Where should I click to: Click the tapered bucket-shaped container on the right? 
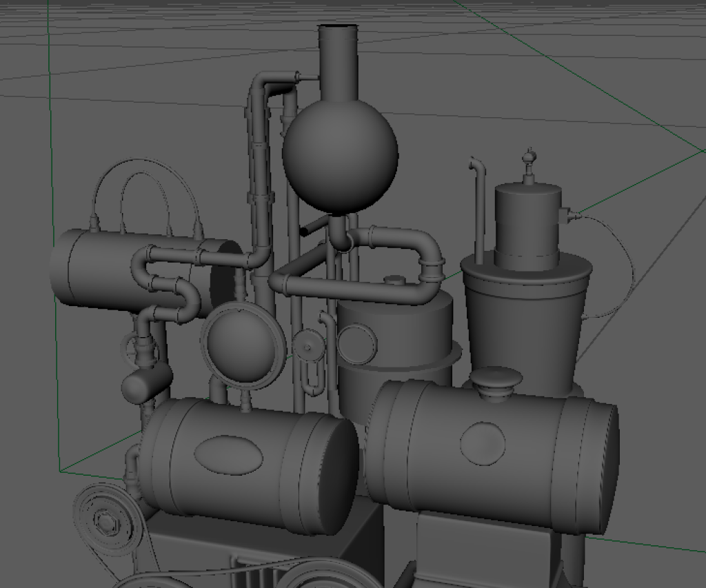pyautogui.click(x=526, y=324)
